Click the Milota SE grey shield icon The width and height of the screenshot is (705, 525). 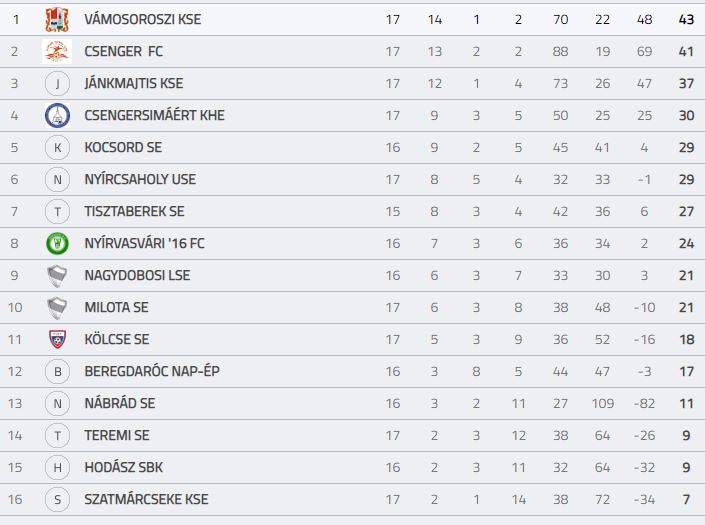coord(57,307)
